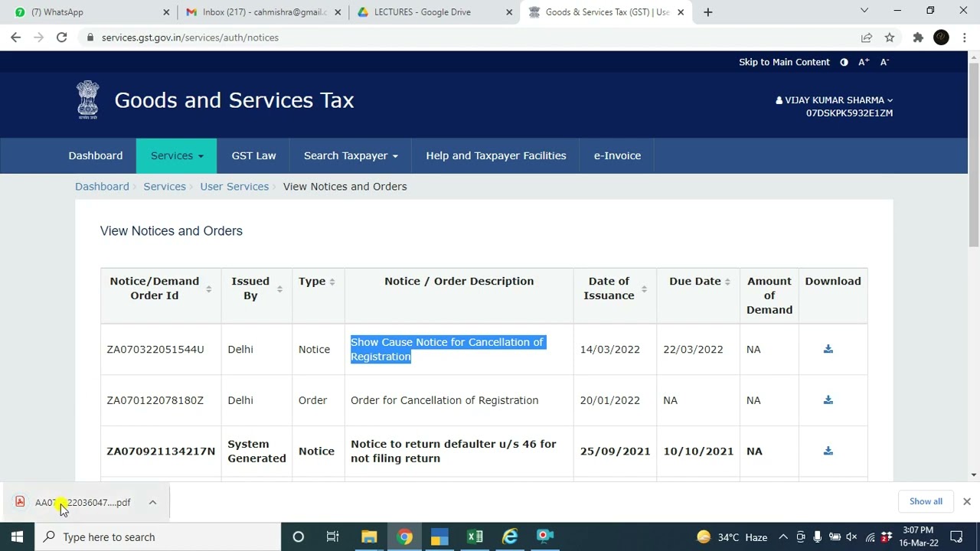Go back using browser back arrow
Screen dimensions: 980x551
[x=16, y=37]
